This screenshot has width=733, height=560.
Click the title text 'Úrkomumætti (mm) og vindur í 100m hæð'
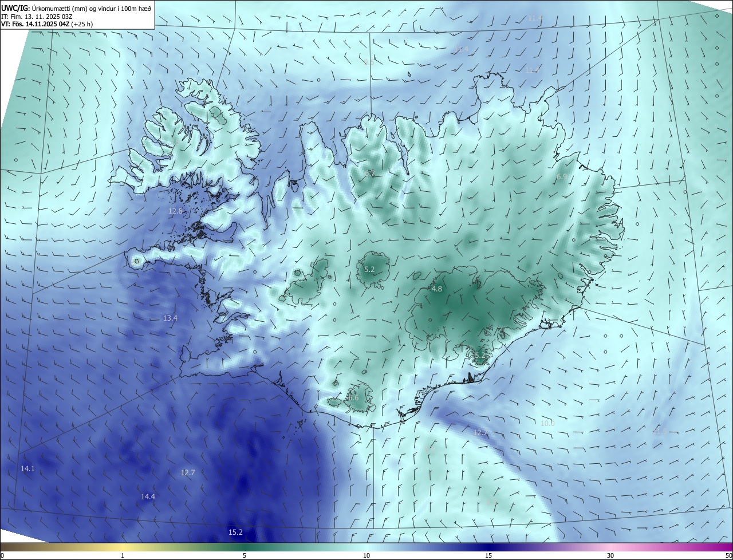click(x=90, y=7)
